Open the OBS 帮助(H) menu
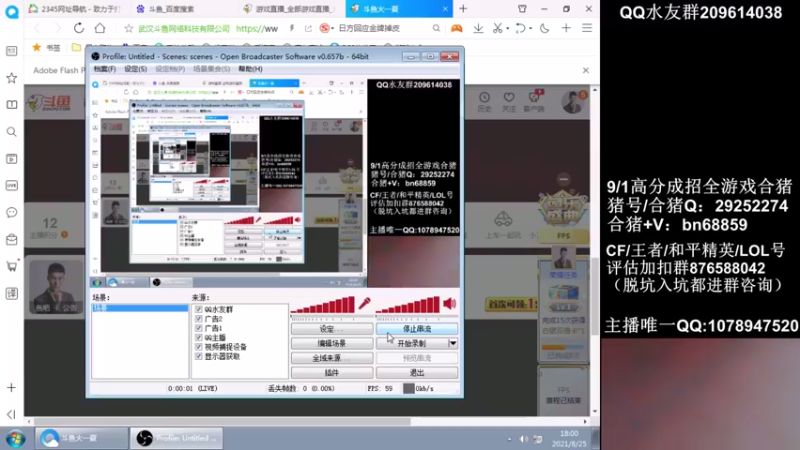This screenshot has width=800, height=450. [251, 69]
